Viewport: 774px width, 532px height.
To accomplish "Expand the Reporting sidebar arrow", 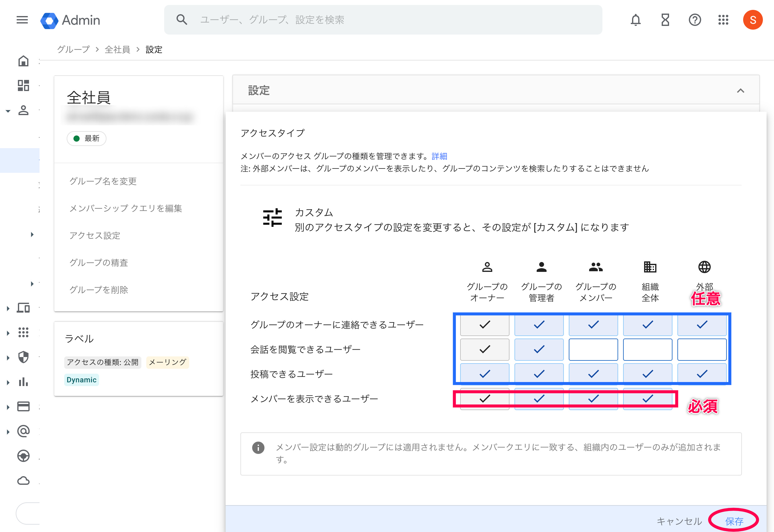I will click(8, 382).
